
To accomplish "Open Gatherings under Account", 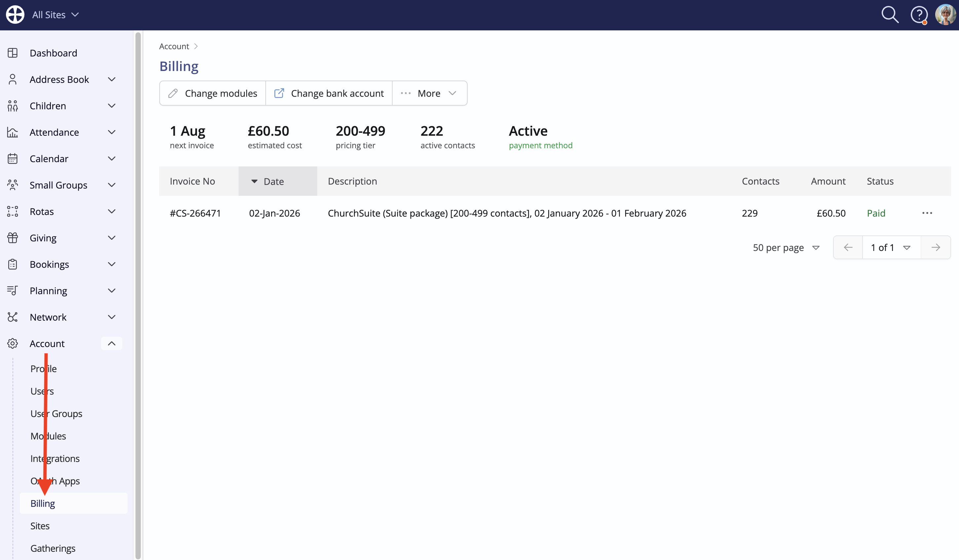I will coord(53,548).
